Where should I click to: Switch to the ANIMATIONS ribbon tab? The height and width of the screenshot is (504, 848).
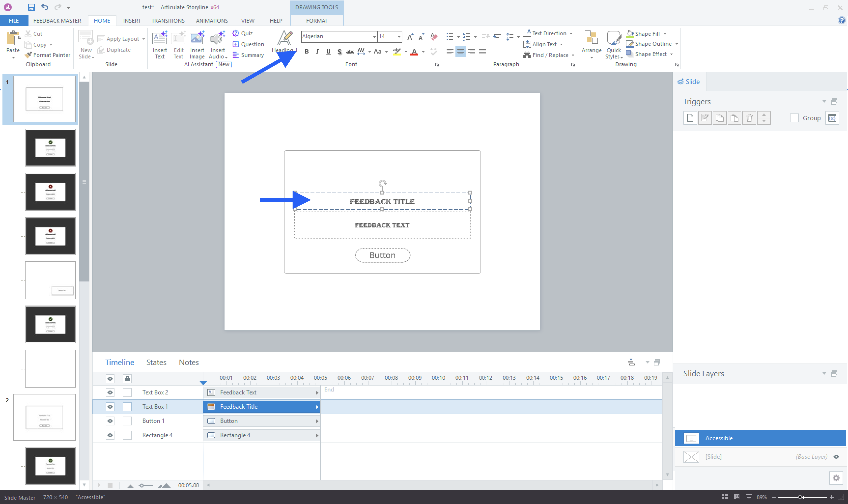(212, 21)
